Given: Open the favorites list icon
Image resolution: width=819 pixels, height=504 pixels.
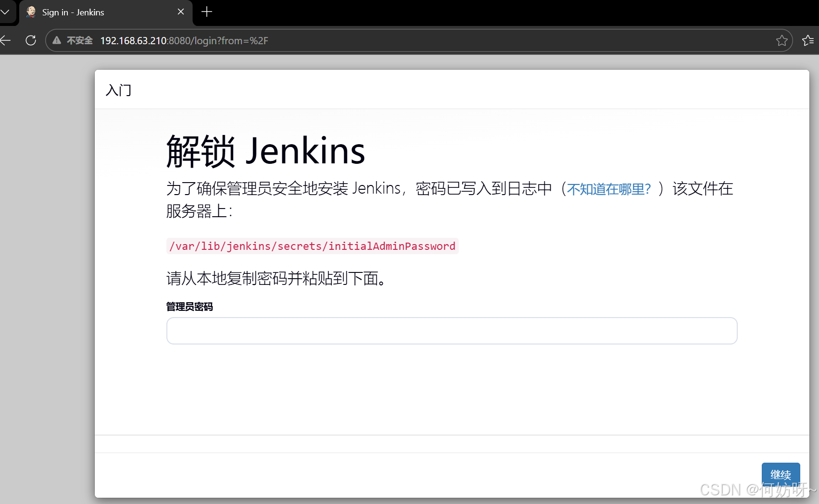Looking at the screenshot, I should tap(808, 40).
